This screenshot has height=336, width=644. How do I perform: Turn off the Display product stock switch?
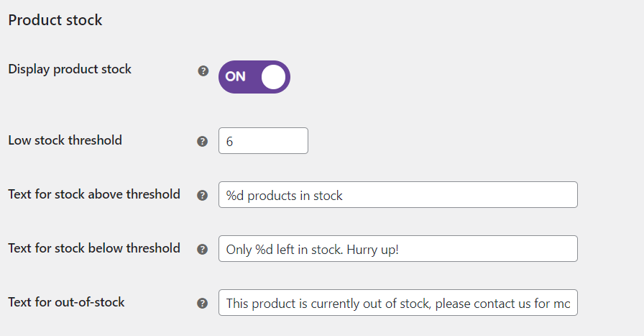(254, 77)
